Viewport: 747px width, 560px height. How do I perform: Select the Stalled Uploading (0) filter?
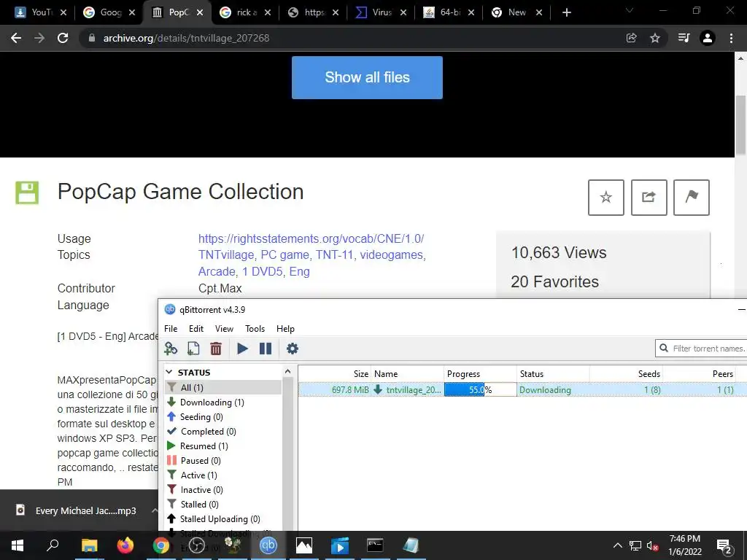coord(220,519)
